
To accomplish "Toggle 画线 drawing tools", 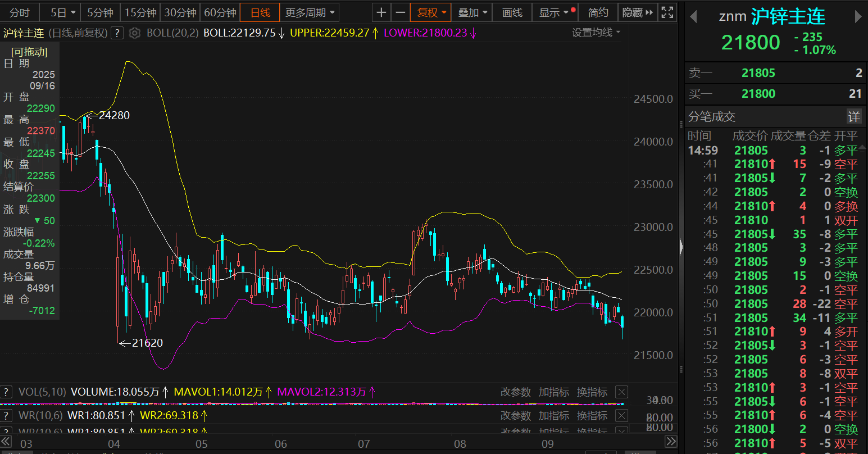I will tap(512, 12).
